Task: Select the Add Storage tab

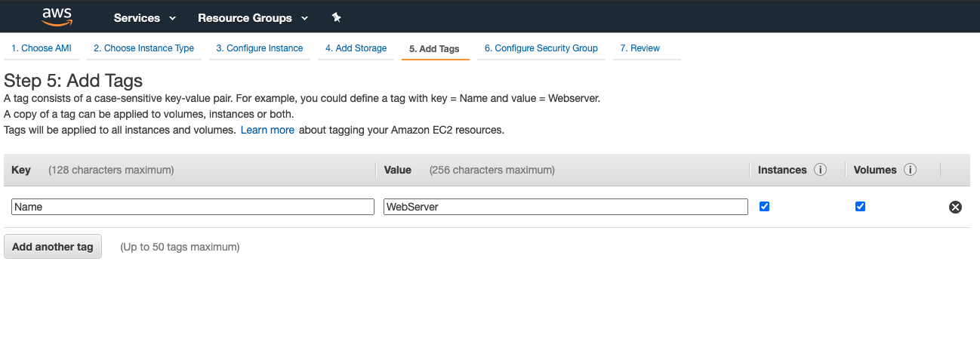Action: pyautogui.click(x=356, y=48)
